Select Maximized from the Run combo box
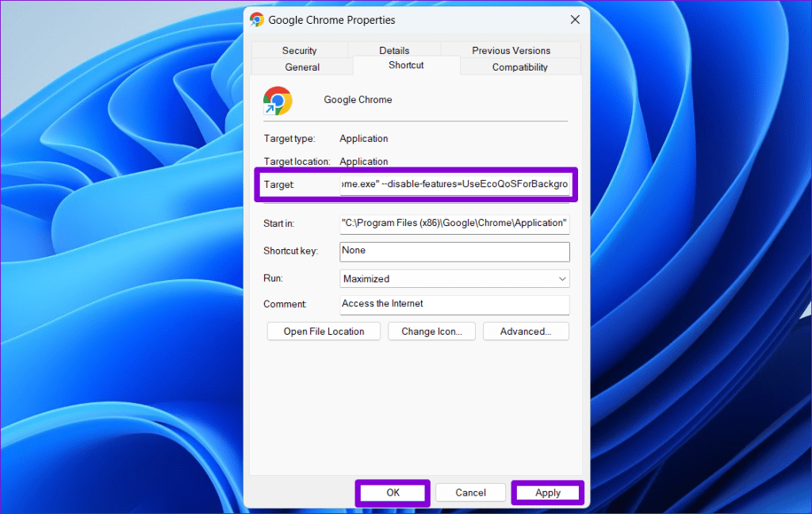812x514 pixels. (454, 278)
